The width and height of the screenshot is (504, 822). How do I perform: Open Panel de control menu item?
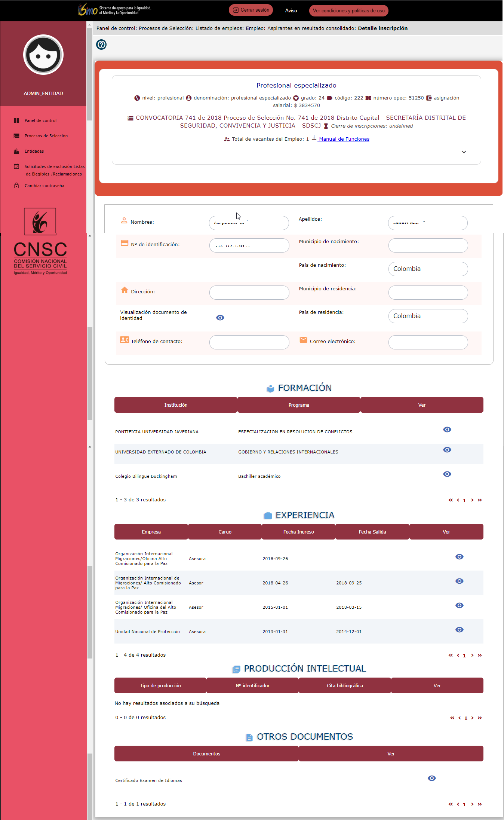[x=40, y=120]
